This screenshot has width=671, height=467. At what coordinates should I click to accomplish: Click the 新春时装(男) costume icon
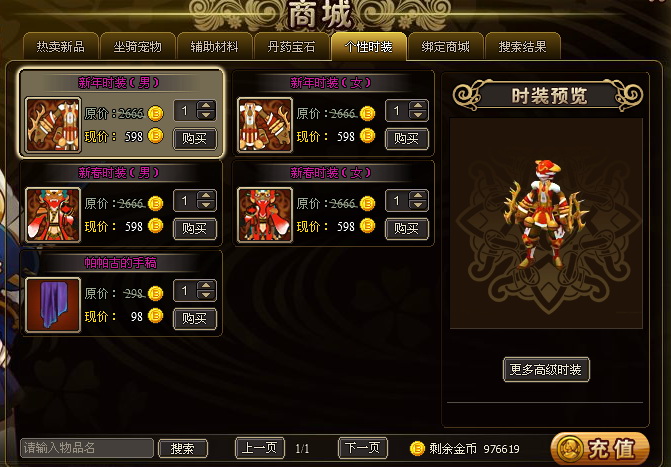tap(53, 215)
